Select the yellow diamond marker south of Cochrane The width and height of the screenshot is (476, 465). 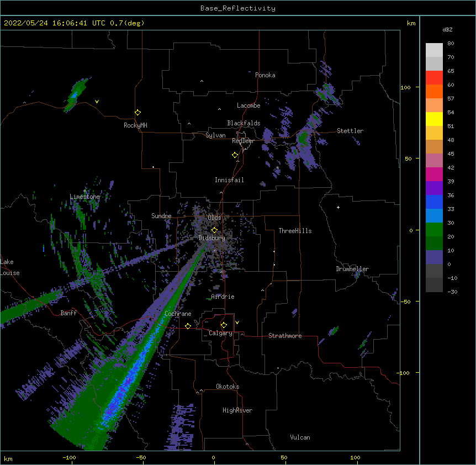(x=188, y=326)
